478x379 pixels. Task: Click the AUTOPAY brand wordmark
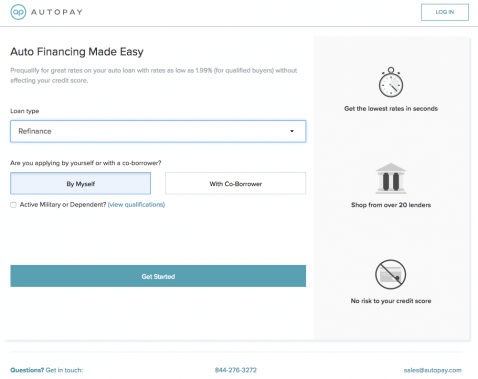point(57,12)
